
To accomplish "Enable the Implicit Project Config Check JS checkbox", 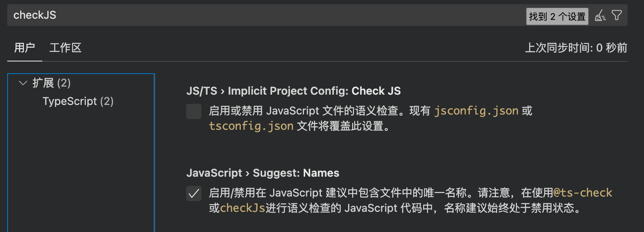I will pos(194,111).
